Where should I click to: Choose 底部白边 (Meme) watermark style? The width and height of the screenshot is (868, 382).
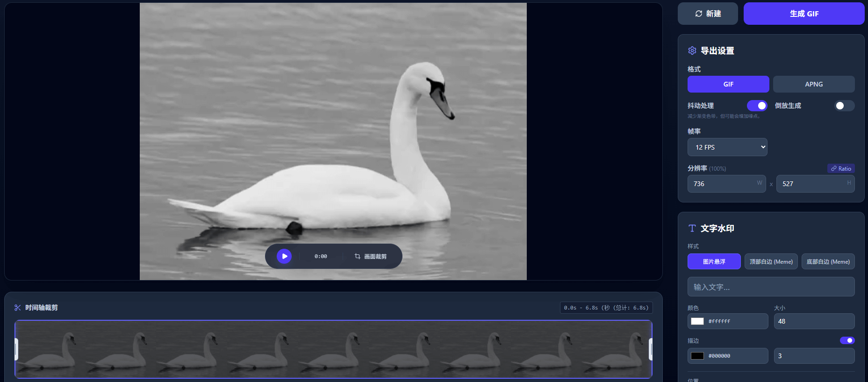coord(828,261)
